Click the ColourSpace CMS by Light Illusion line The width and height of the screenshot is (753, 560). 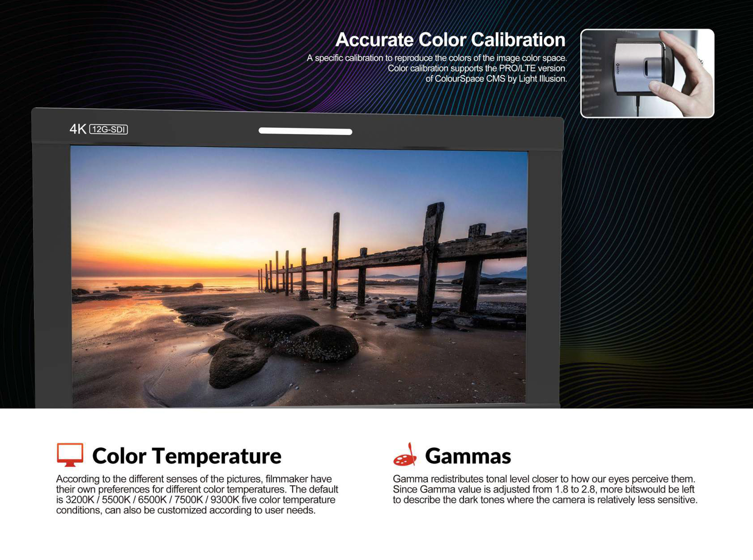[496, 79]
